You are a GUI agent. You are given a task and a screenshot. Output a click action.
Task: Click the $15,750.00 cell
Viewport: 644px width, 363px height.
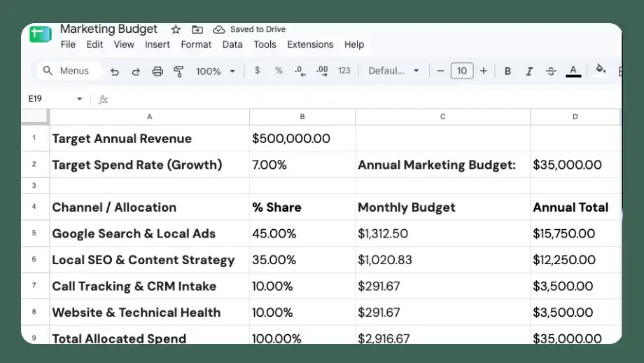tap(575, 233)
